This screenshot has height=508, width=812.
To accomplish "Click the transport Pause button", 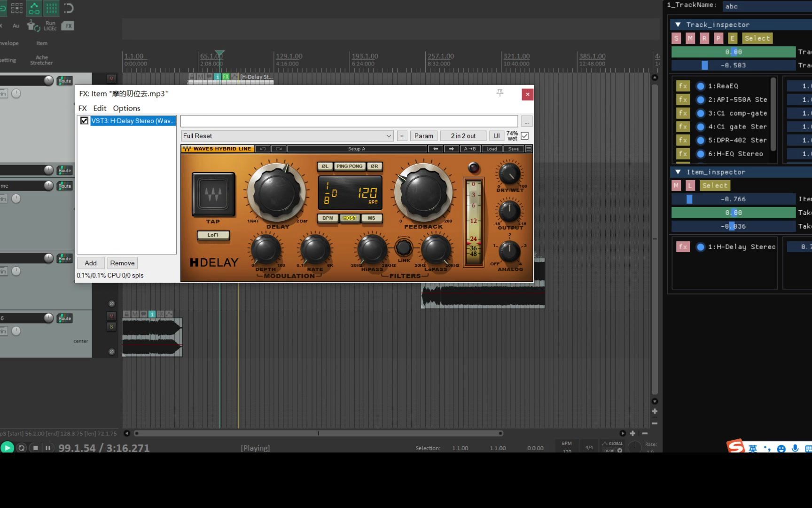I will coord(48,448).
